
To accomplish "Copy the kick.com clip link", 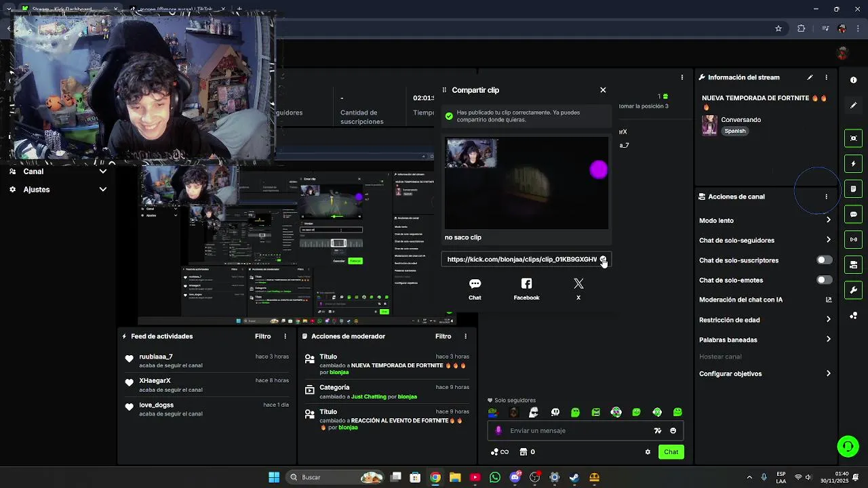I will [x=603, y=260].
